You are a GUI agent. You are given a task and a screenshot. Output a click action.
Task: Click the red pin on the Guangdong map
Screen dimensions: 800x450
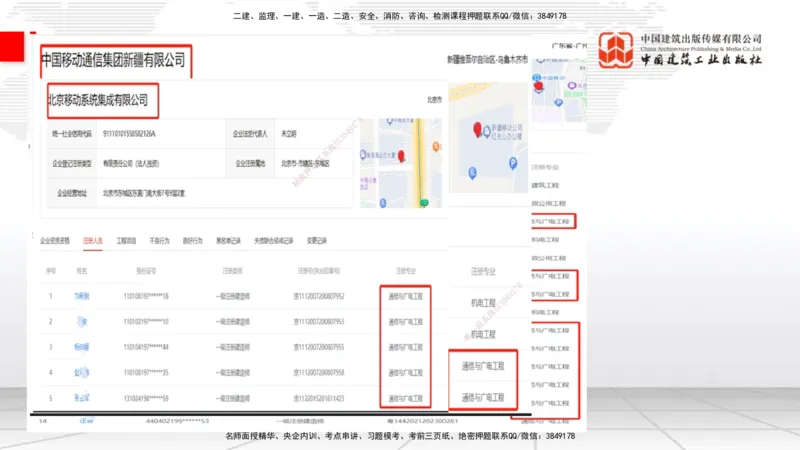click(539, 87)
